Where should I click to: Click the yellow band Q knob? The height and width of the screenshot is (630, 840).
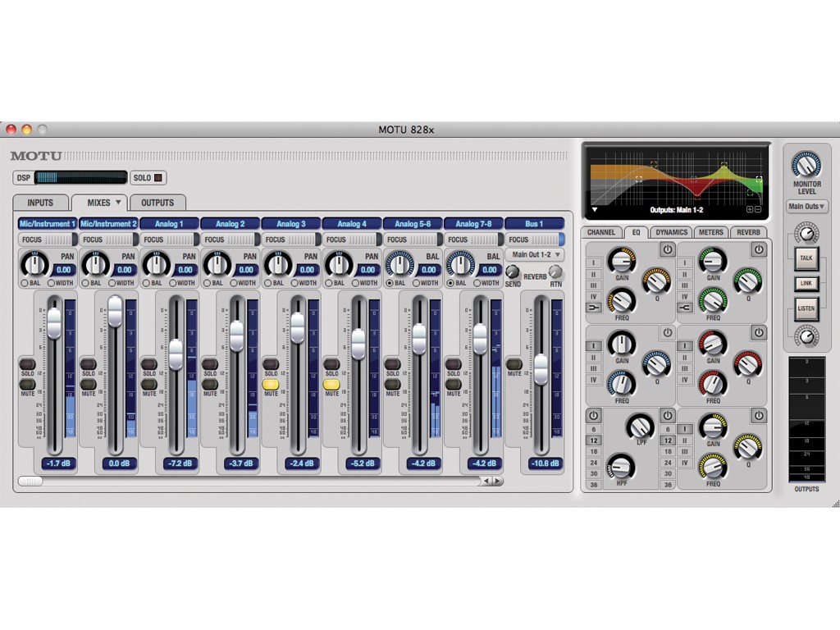pyautogui.click(x=748, y=447)
